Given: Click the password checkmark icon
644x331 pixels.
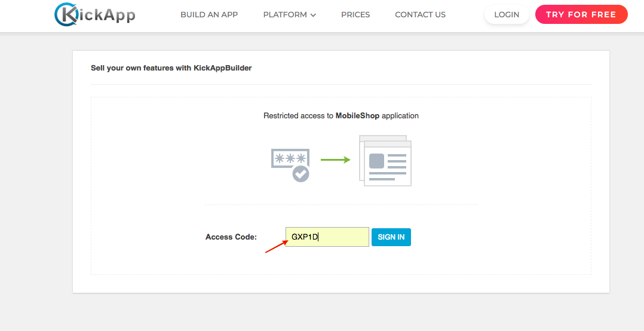Looking at the screenshot, I should pyautogui.click(x=290, y=165).
